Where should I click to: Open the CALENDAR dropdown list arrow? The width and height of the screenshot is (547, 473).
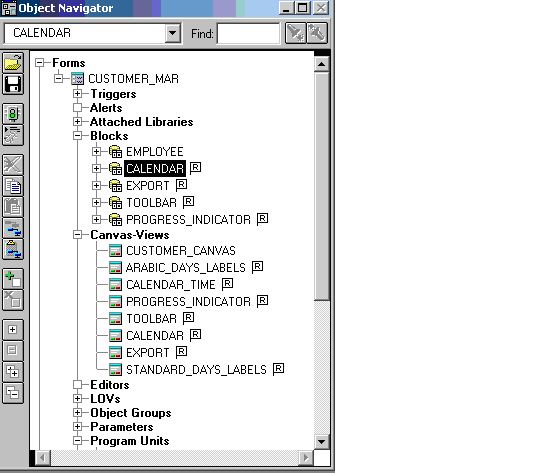click(x=173, y=33)
